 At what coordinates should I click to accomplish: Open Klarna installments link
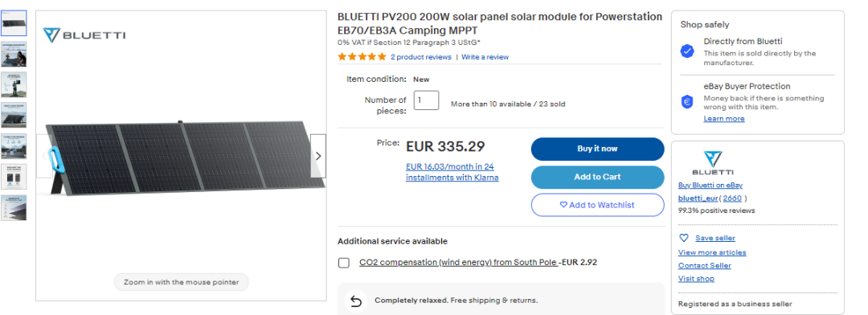(x=452, y=172)
